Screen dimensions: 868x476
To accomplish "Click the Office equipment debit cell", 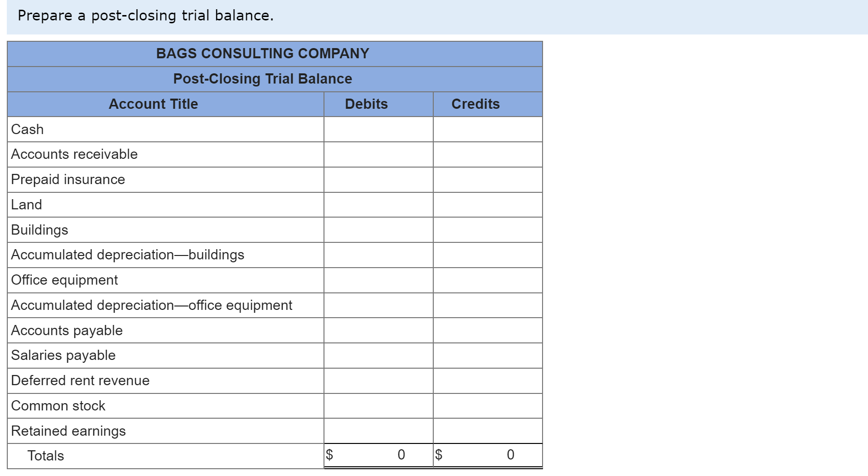I will pyautogui.click(x=378, y=280).
